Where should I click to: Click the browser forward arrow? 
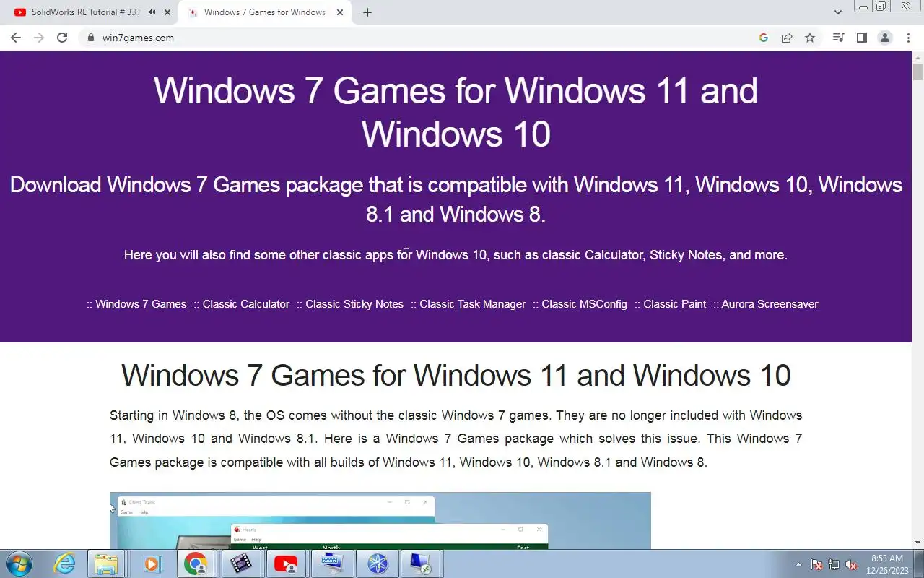coord(39,38)
